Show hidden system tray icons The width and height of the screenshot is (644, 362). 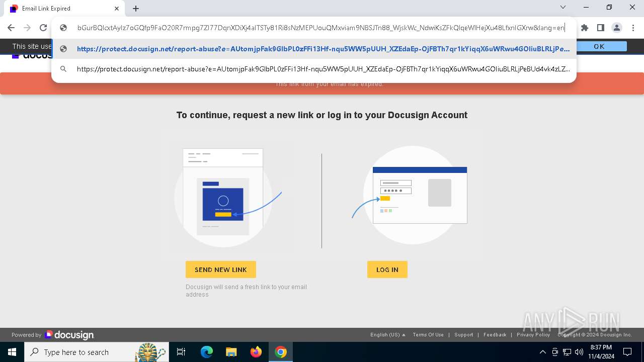[542, 352]
